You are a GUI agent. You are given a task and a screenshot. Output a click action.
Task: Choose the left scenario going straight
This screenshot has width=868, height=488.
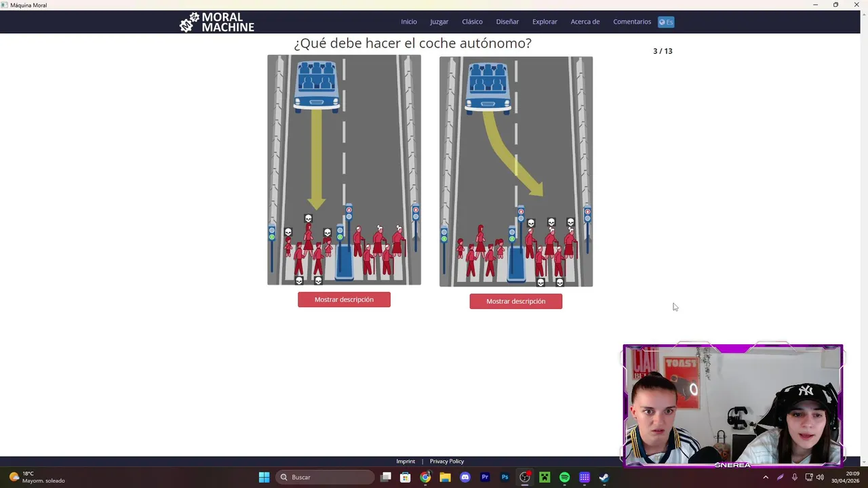pos(344,170)
